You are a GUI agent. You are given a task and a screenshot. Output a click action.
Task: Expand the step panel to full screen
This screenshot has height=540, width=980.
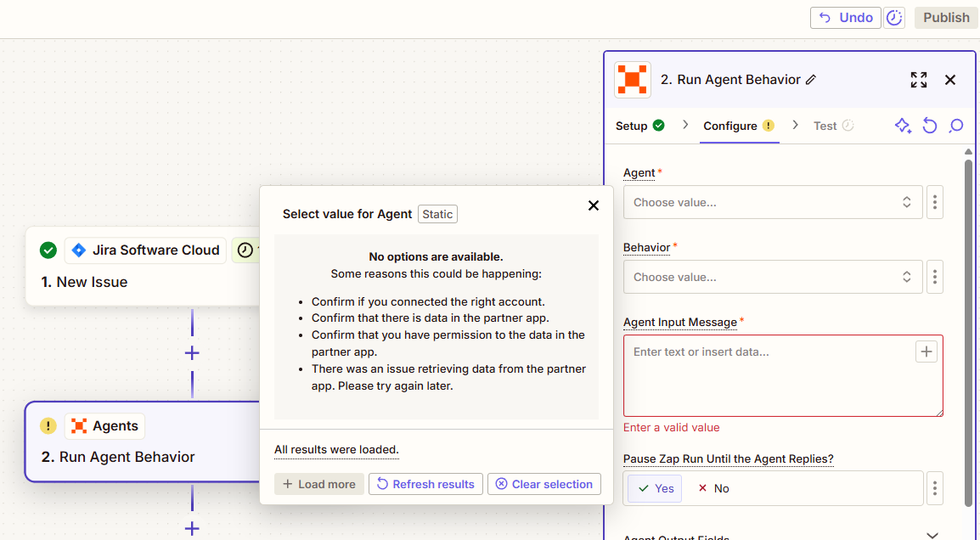click(x=918, y=79)
